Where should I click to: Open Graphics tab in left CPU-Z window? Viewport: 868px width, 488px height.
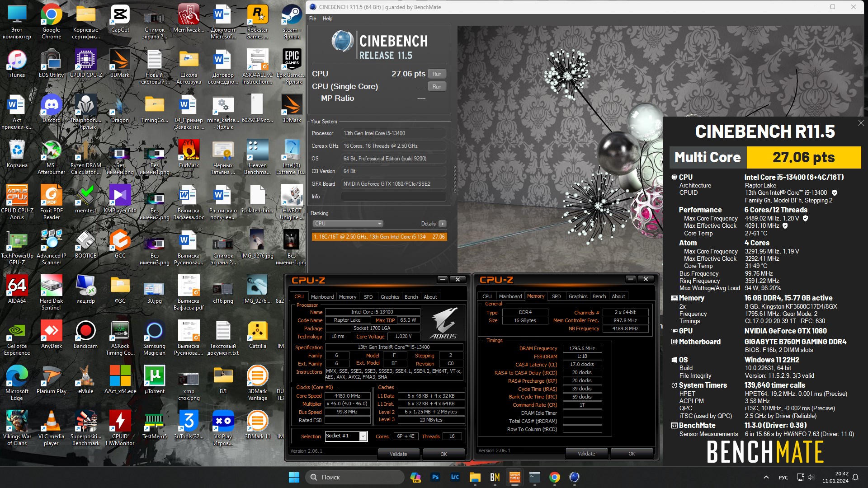390,297
